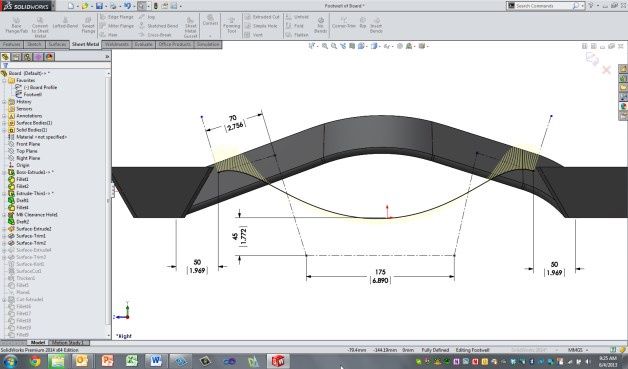
Task: Click the New document icon
Action: click(71, 6)
